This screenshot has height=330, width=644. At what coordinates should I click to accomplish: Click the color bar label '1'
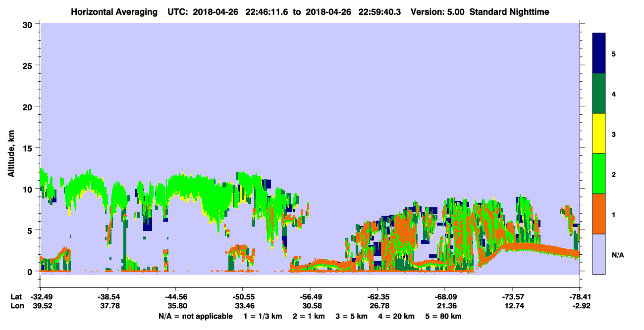click(x=614, y=214)
